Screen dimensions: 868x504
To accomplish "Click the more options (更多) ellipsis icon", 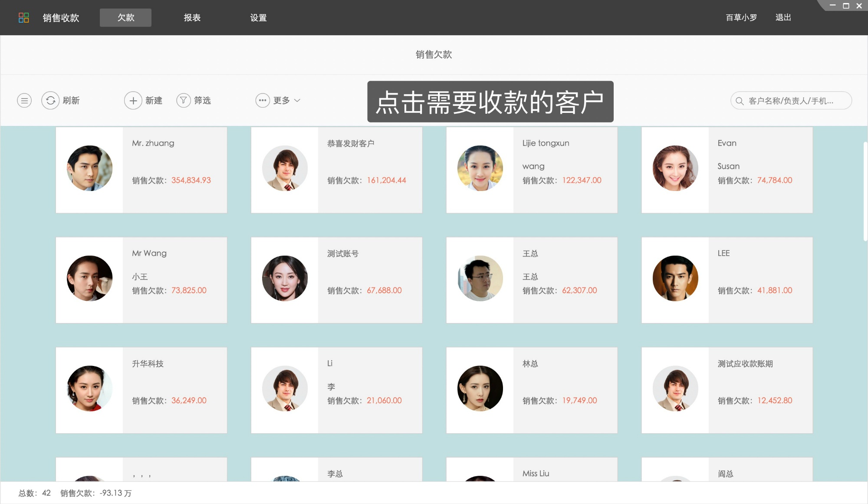I will point(262,100).
